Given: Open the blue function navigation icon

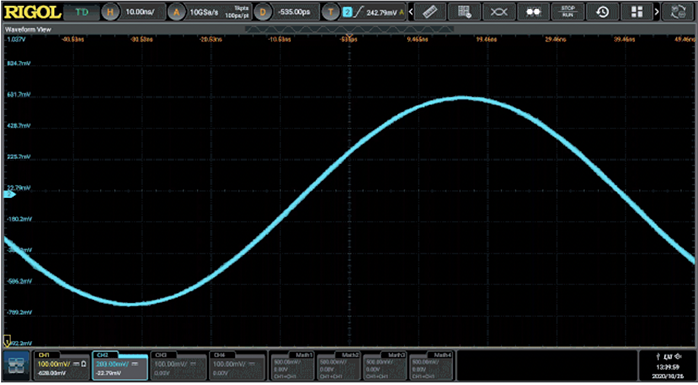Looking at the screenshot, I should tap(17, 366).
